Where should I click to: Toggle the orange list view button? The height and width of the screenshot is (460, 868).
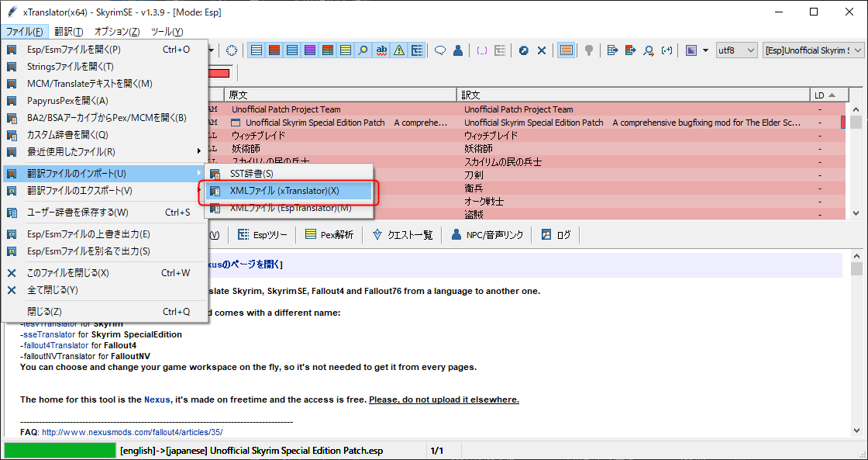pos(566,50)
